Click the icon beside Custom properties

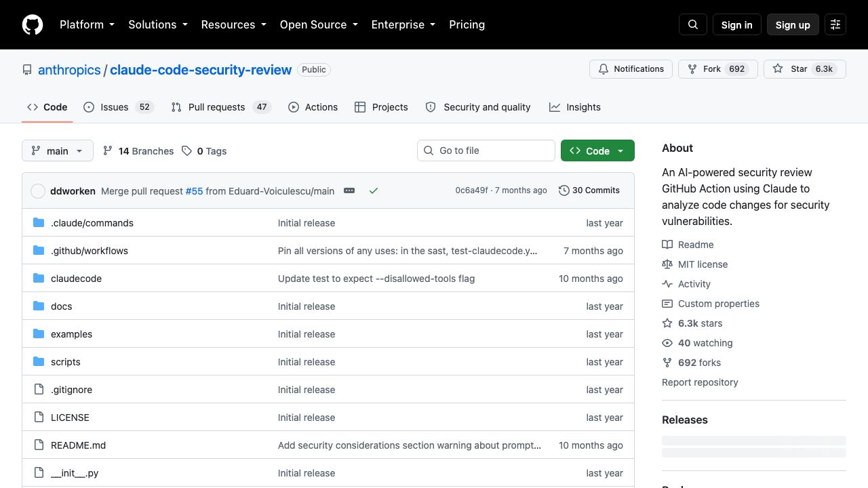(667, 304)
